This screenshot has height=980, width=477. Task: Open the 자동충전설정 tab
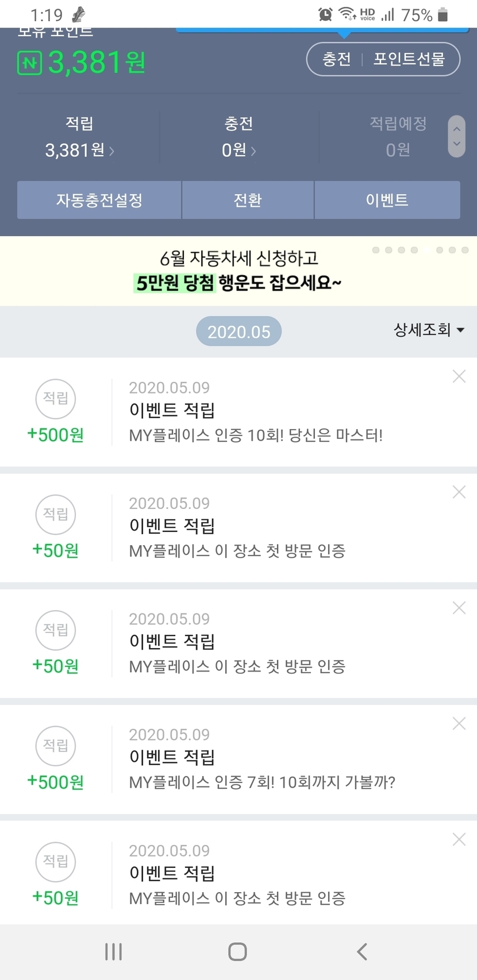pyautogui.click(x=99, y=200)
